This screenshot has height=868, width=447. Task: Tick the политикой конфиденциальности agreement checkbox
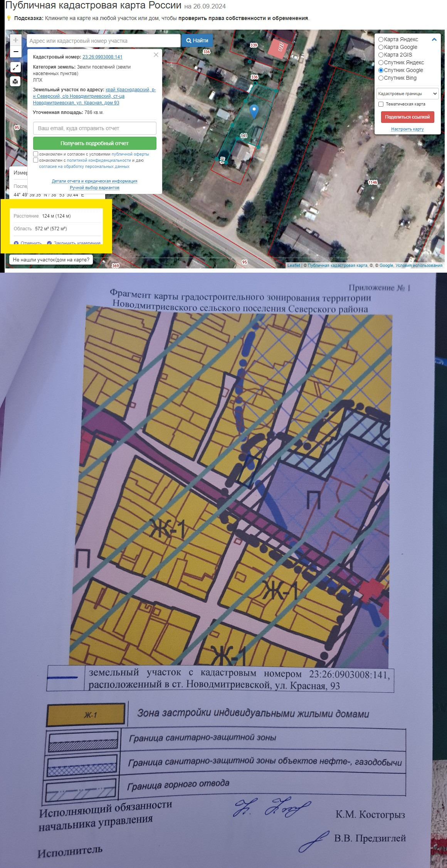coord(35,160)
